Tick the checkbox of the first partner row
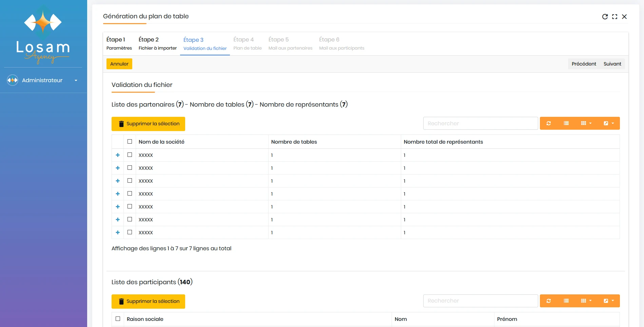This screenshot has width=644, height=327. coord(130,155)
